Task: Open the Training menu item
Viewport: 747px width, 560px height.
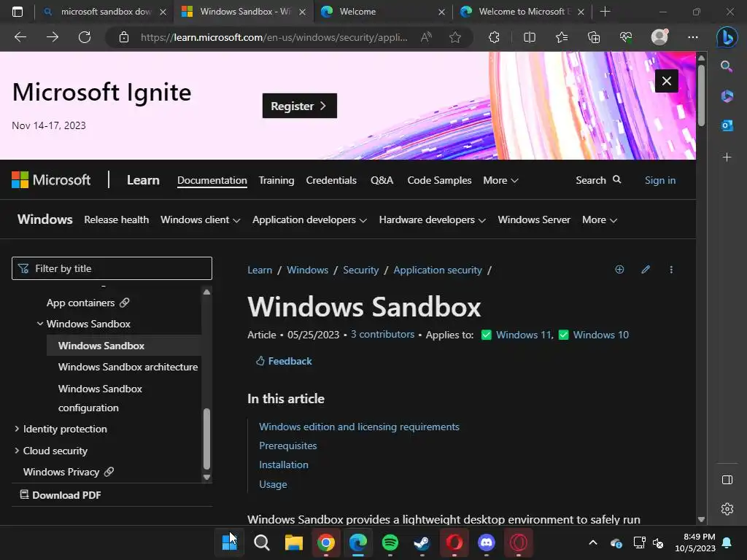Action: pos(276,181)
